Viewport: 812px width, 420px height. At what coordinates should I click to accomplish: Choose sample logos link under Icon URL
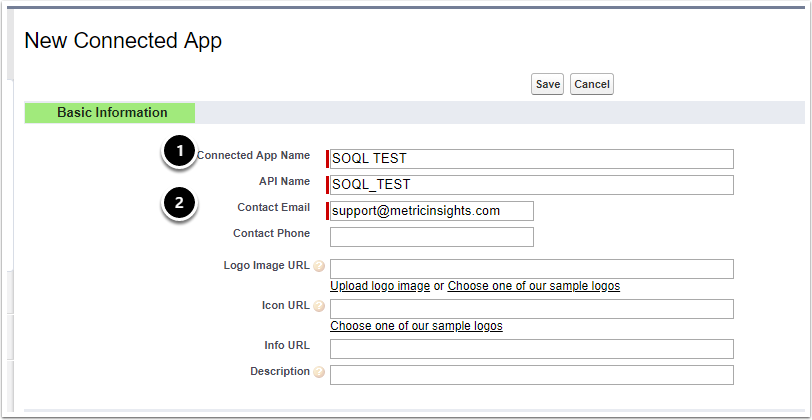pyautogui.click(x=416, y=326)
